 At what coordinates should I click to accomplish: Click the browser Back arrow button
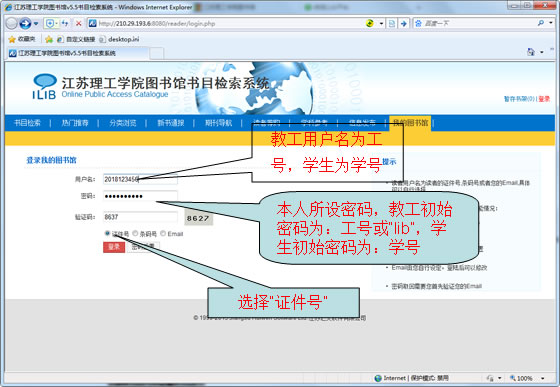pos(11,24)
